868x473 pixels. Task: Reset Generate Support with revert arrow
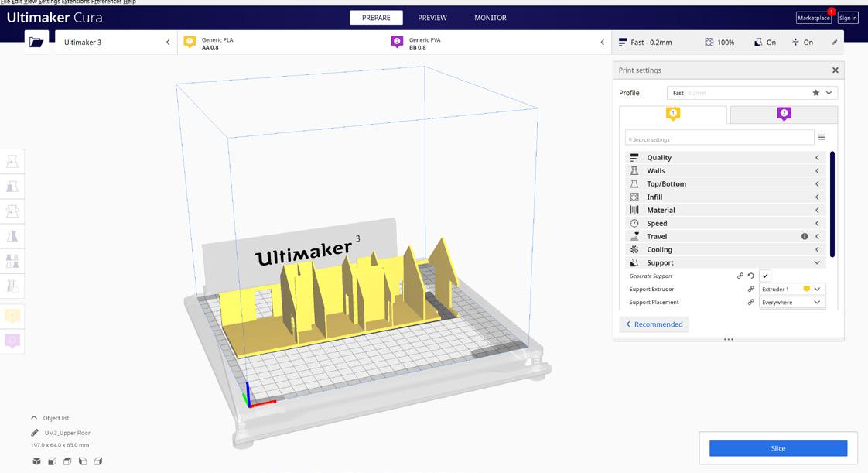pyautogui.click(x=750, y=276)
